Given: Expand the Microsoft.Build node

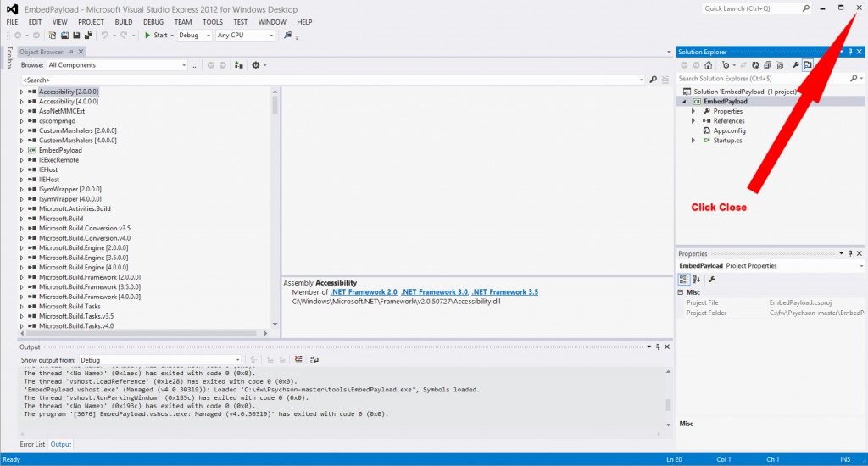Looking at the screenshot, I should tap(22, 219).
